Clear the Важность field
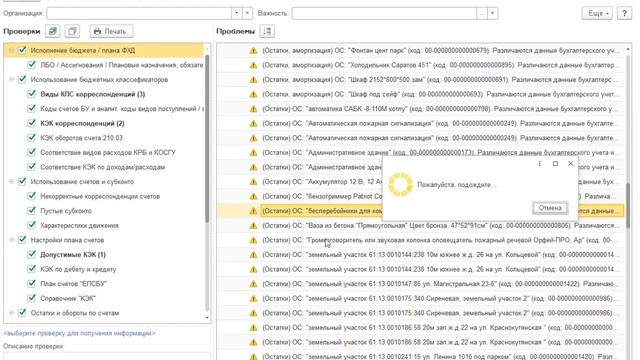The height and width of the screenshot is (360, 640). [x=493, y=13]
